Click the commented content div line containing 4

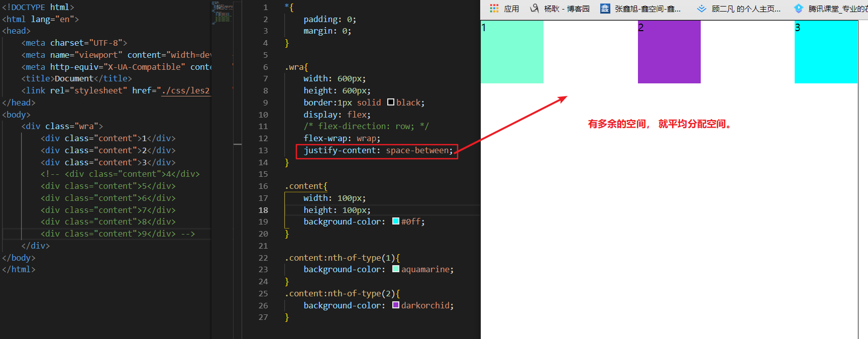120,174
